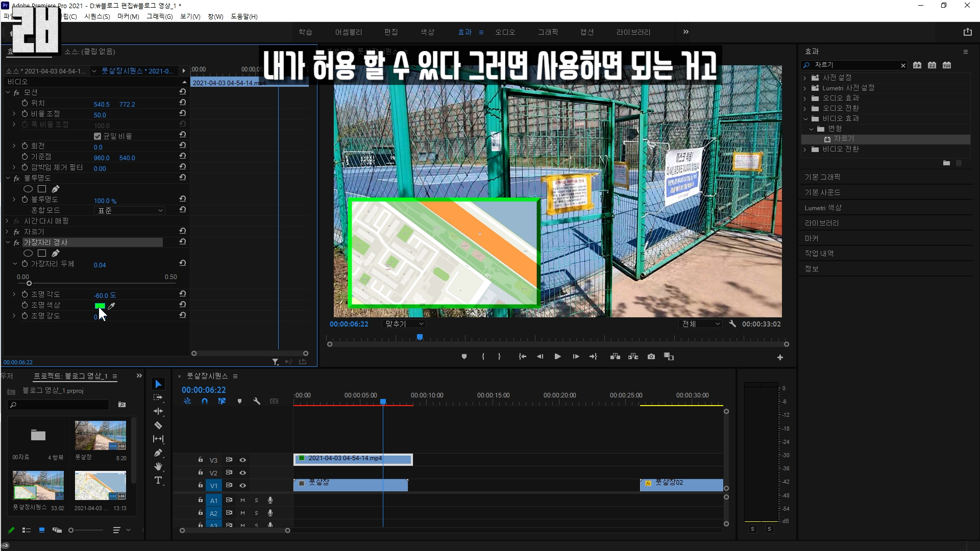Reset 위치 parameter value

click(x=182, y=103)
